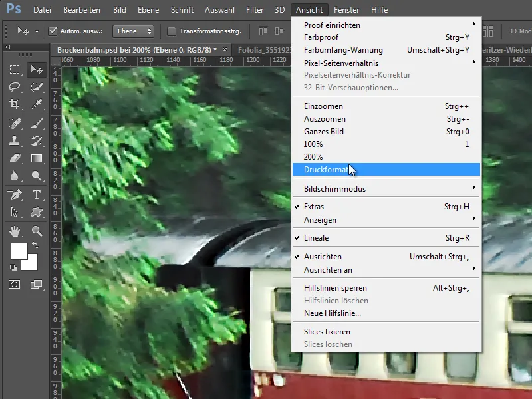The image size is (532, 399).
Task: Select Ganzes Bild menu entry
Action: 386,131
